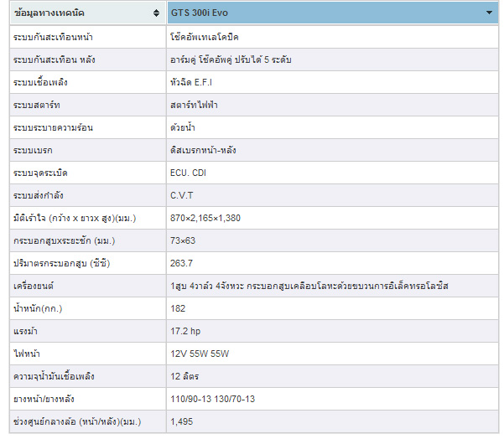Click the ปริมาตรกระบอกสูบ (ซีซี) label

click(62, 264)
